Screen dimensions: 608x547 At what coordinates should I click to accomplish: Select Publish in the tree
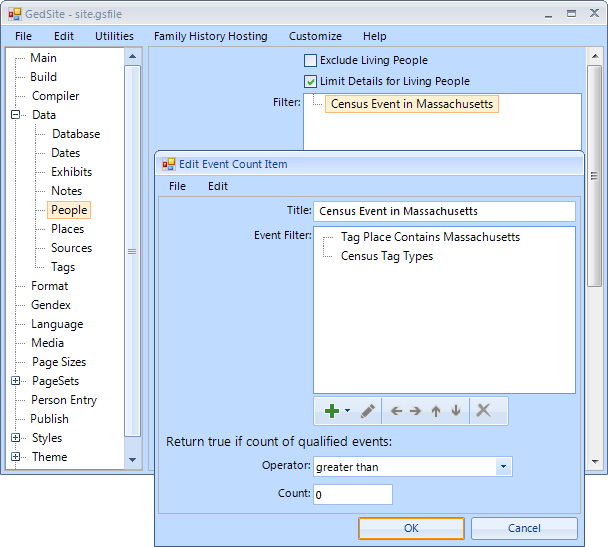coord(49,419)
